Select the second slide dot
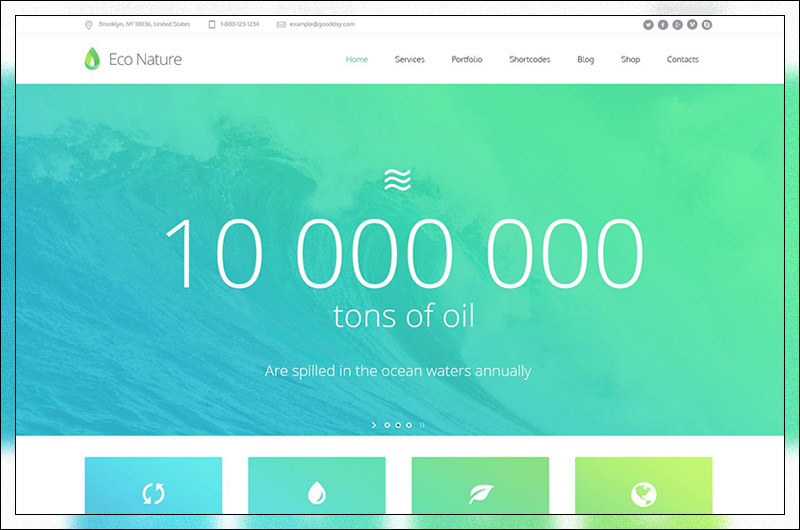800x530 pixels. click(x=398, y=425)
